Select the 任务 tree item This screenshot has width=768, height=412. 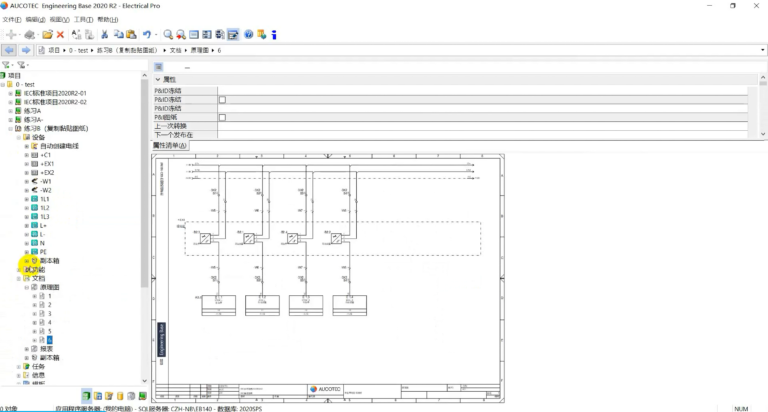click(x=38, y=366)
